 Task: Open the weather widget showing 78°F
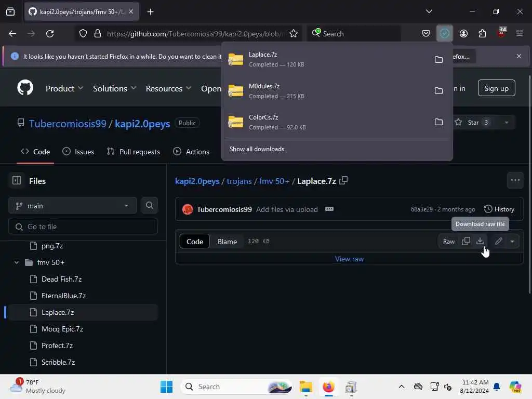[x=37, y=387]
